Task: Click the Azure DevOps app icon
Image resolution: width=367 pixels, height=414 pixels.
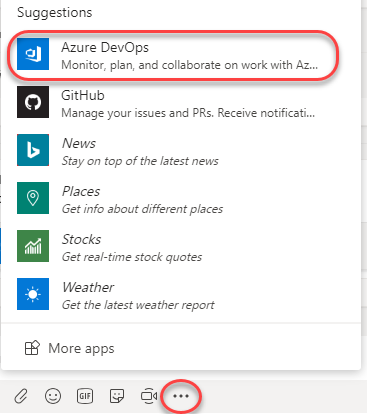Action: tap(33, 54)
